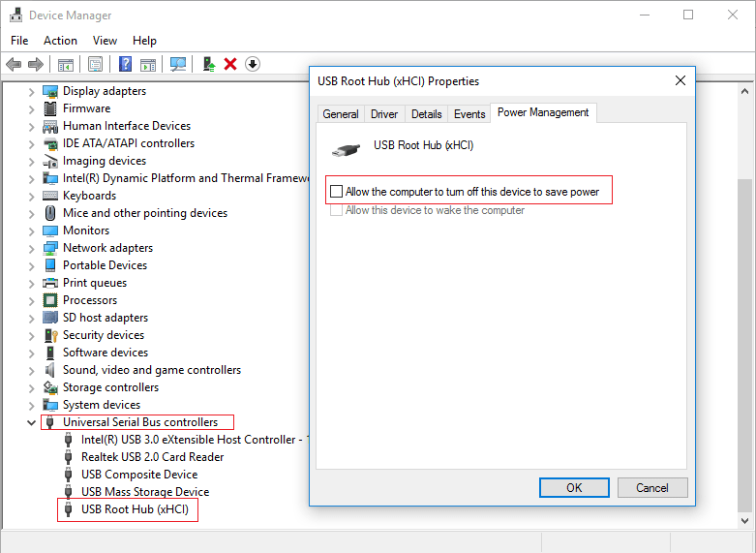Click the greyed Allow this device to wake checkbox

[336, 210]
